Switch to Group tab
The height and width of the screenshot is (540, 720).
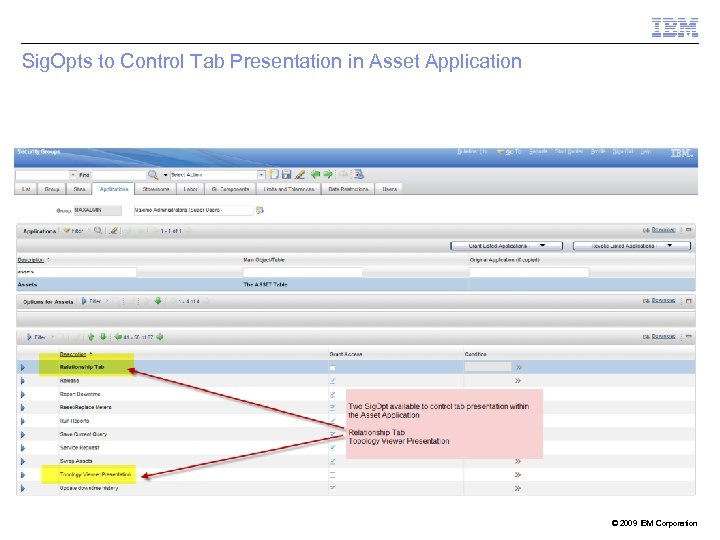coord(52,189)
